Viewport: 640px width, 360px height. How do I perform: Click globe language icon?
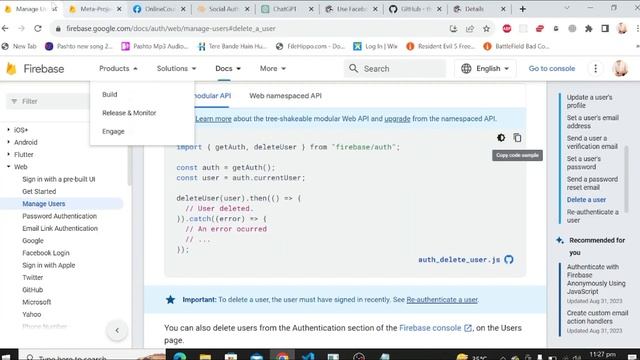click(x=466, y=69)
